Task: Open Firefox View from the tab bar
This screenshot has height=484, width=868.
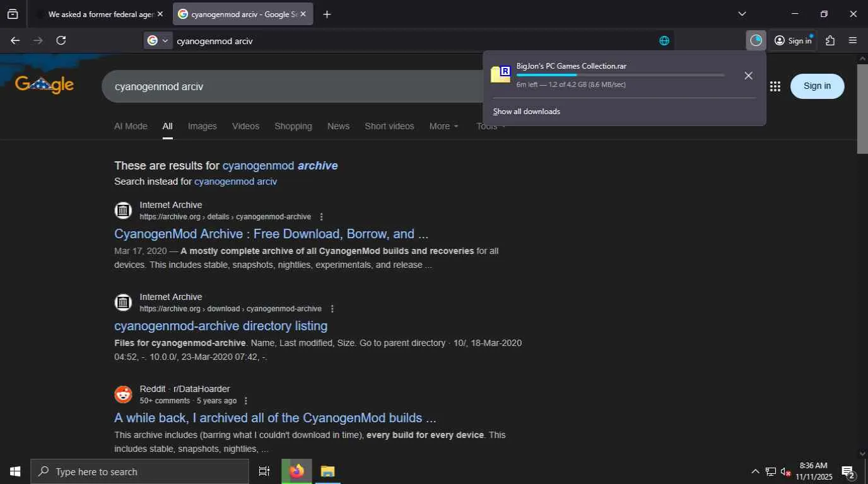Action: click(13, 14)
